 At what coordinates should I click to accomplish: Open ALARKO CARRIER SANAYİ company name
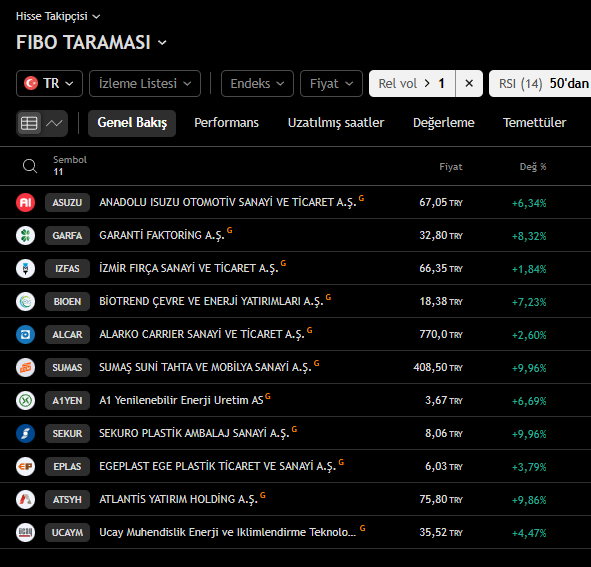pos(202,334)
